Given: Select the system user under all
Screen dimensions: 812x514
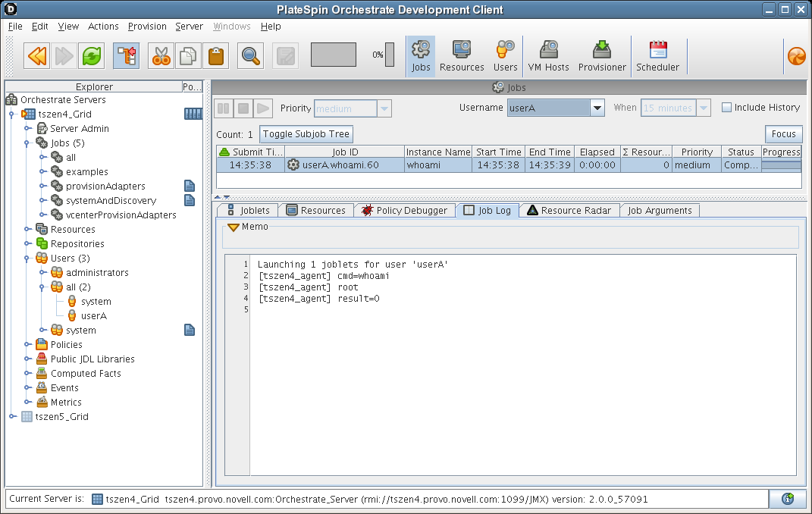Looking at the screenshot, I should [96, 302].
